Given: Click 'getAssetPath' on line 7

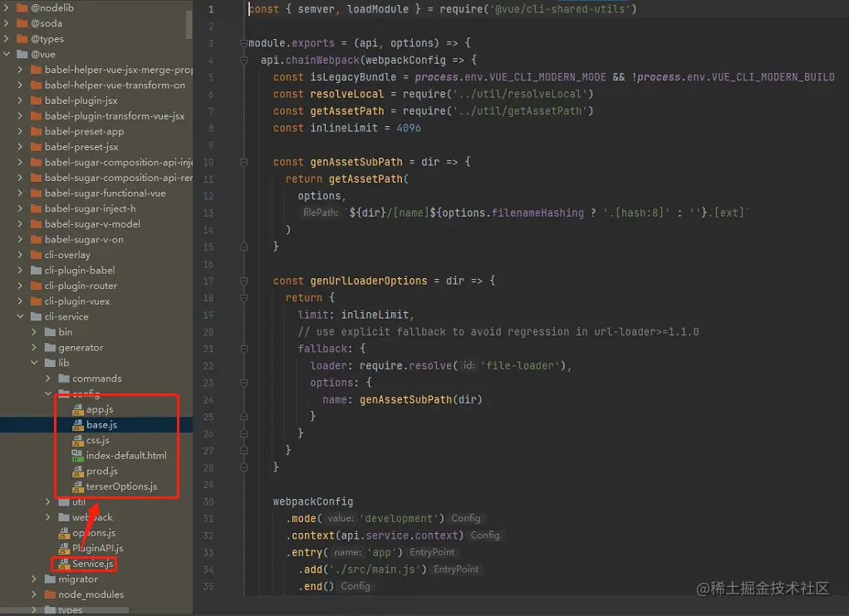Looking at the screenshot, I should [347, 111].
